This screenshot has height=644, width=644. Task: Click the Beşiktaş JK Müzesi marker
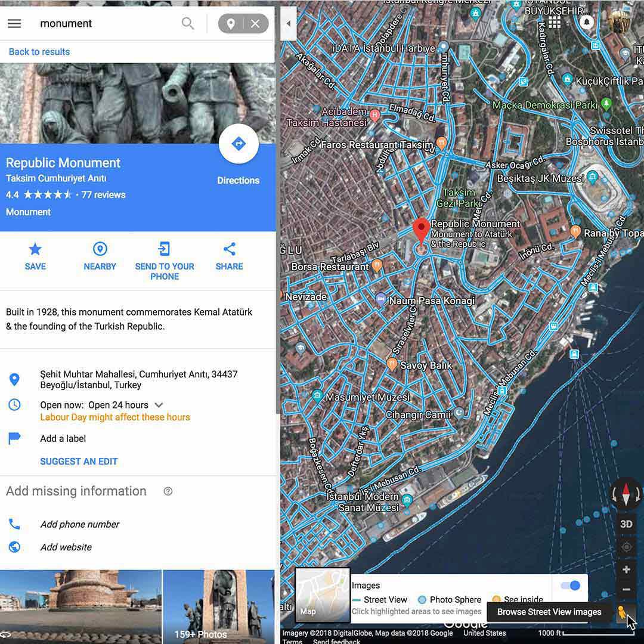point(592,178)
